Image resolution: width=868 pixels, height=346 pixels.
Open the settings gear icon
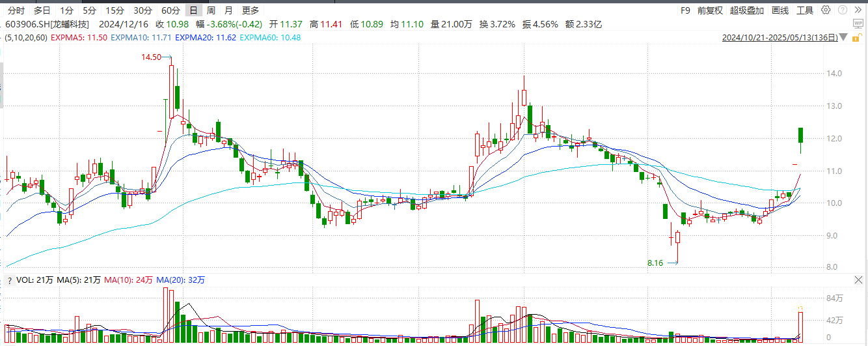pyautogui.click(x=826, y=10)
